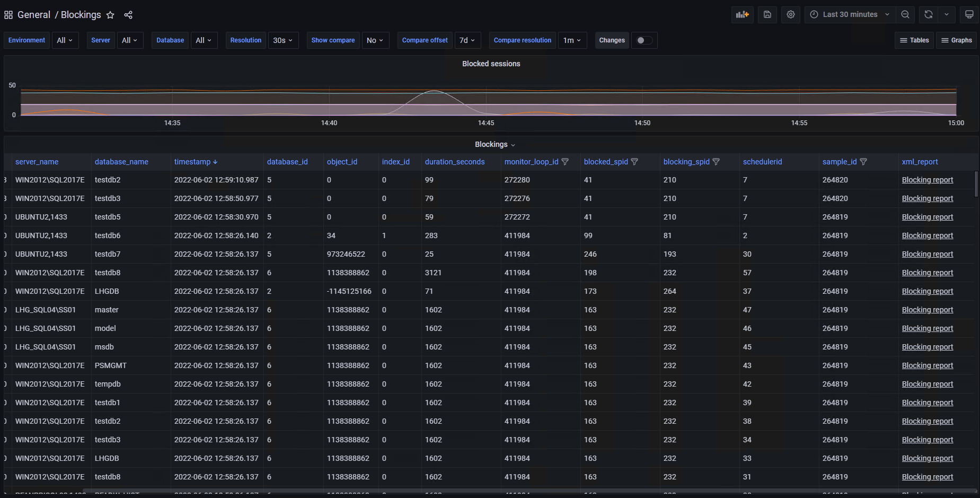Save the dashboard

[x=767, y=14]
